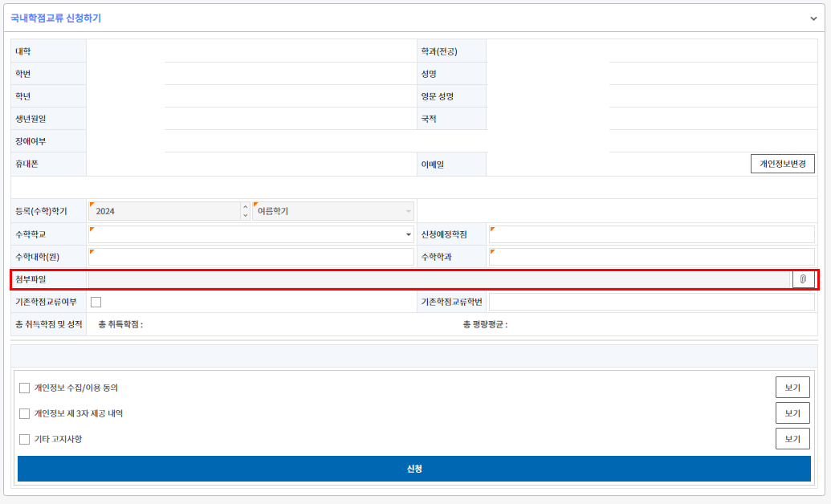Image resolution: width=831 pixels, height=504 pixels.
Task: Enable the 기타 고지사항 checkbox
Action: coord(24,438)
